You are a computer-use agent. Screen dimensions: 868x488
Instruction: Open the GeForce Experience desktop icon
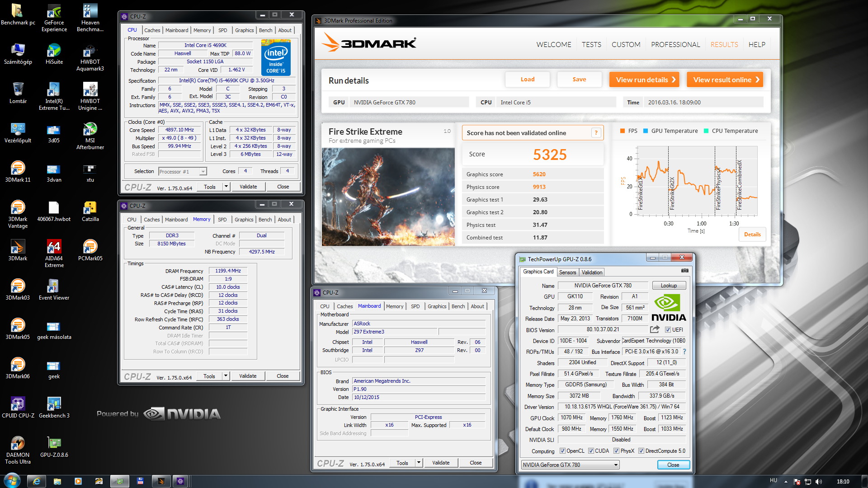tap(54, 18)
